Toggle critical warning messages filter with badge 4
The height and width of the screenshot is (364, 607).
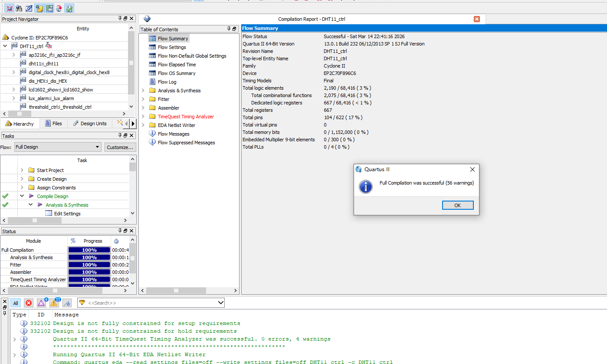(42, 303)
